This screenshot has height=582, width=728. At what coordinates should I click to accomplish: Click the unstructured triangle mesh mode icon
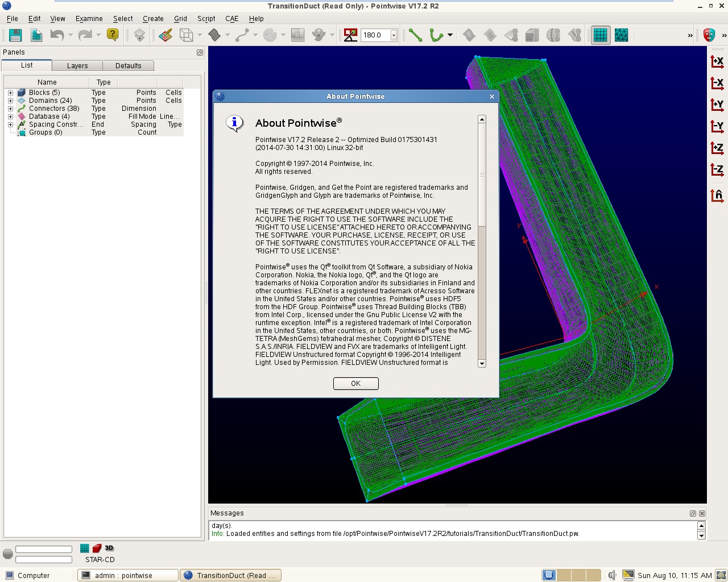click(x=622, y=35)
